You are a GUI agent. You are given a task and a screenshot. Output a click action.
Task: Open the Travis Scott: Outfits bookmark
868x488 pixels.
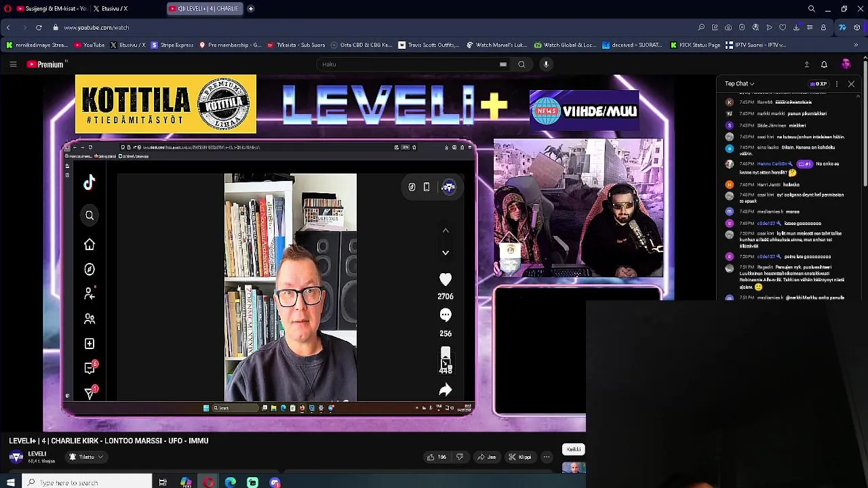(429, 45)
